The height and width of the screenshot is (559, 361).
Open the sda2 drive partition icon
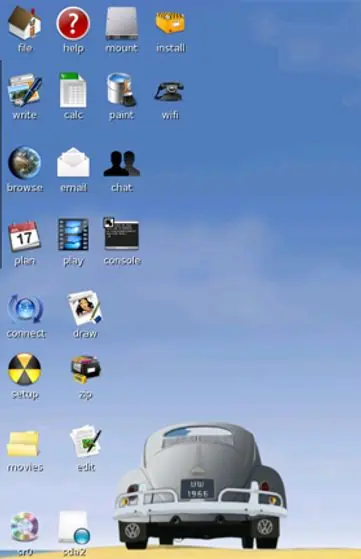[x=74, y=528]
